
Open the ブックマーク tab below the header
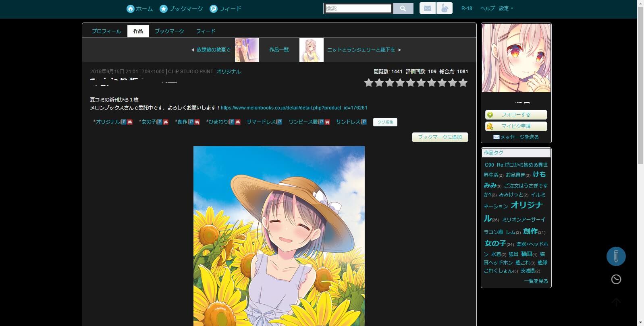[x=169, y=31]
